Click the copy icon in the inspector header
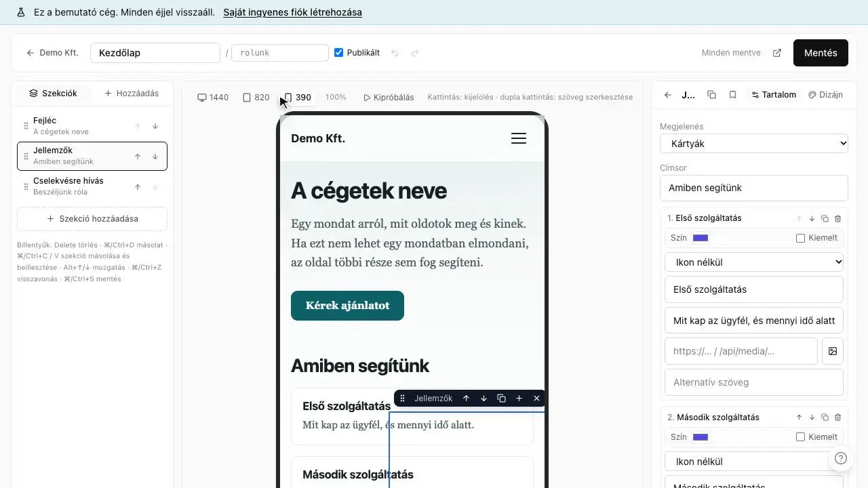 (711, 95)
